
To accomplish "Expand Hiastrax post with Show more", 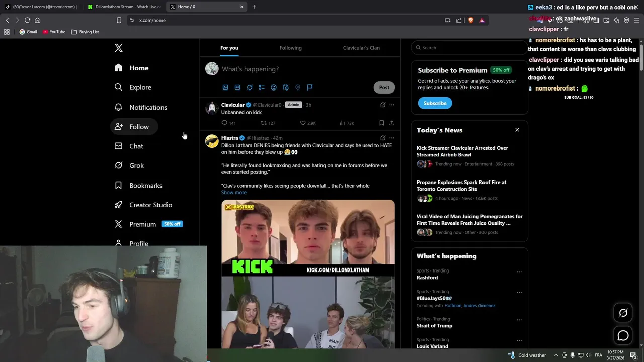I will coord(234,192).
